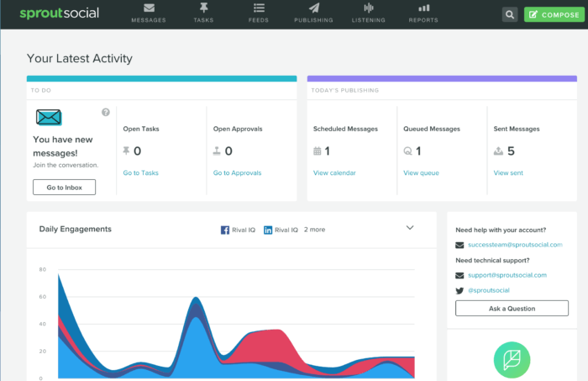Click the search magnifier icon
The width and height of the screenshot is (588, 381).
coord(509,14)
